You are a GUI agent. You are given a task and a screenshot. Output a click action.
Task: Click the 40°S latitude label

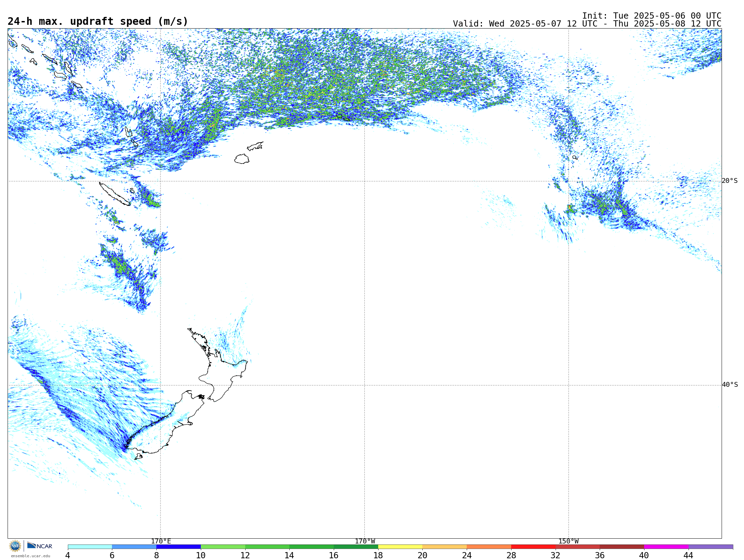(730, 385)
